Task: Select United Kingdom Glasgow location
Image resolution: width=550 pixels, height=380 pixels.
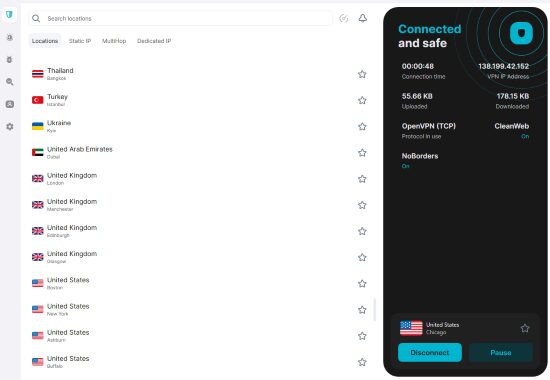Action: coord(199,257)
